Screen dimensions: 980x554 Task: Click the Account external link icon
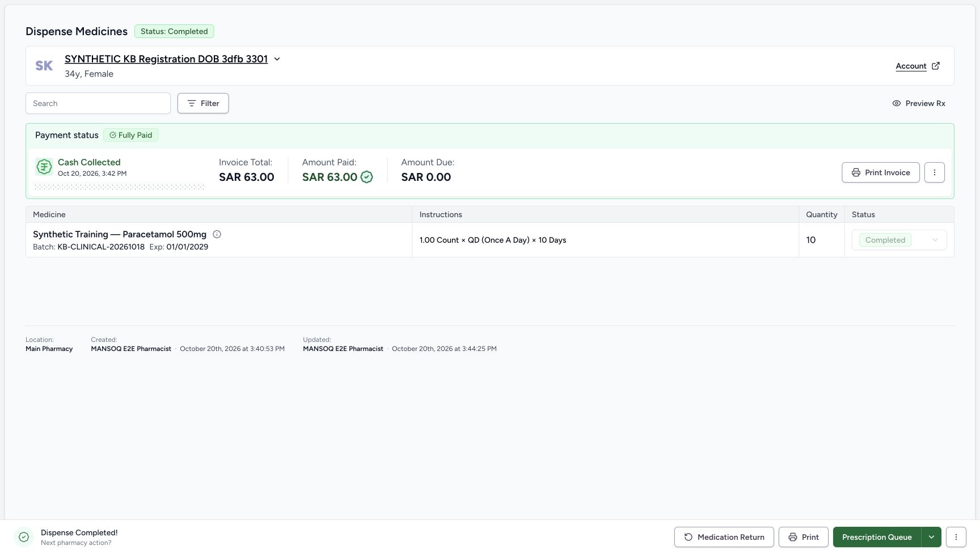tap(936, 66)
